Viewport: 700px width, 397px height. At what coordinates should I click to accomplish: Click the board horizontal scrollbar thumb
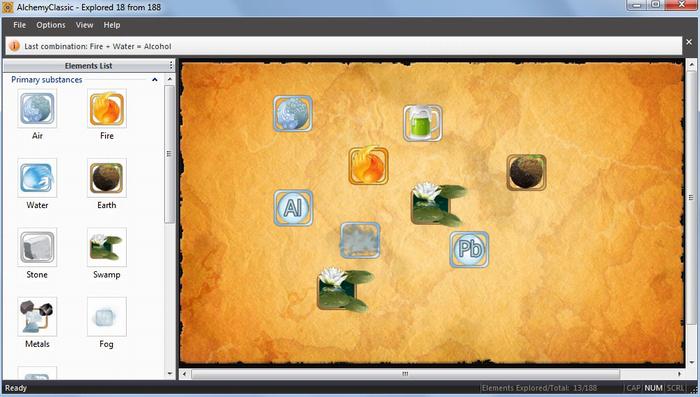[x=405, y=374]
